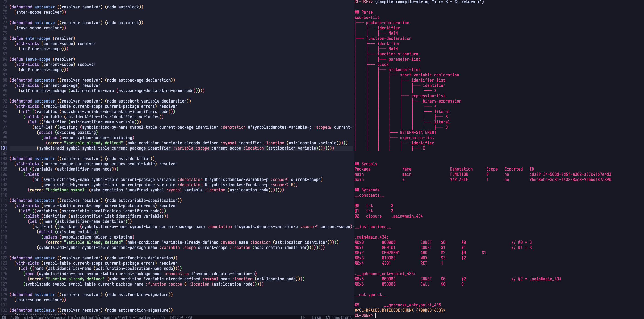Click the 'FUNCTION' denotation cell

pyautogui.click(x=459, y=174)
